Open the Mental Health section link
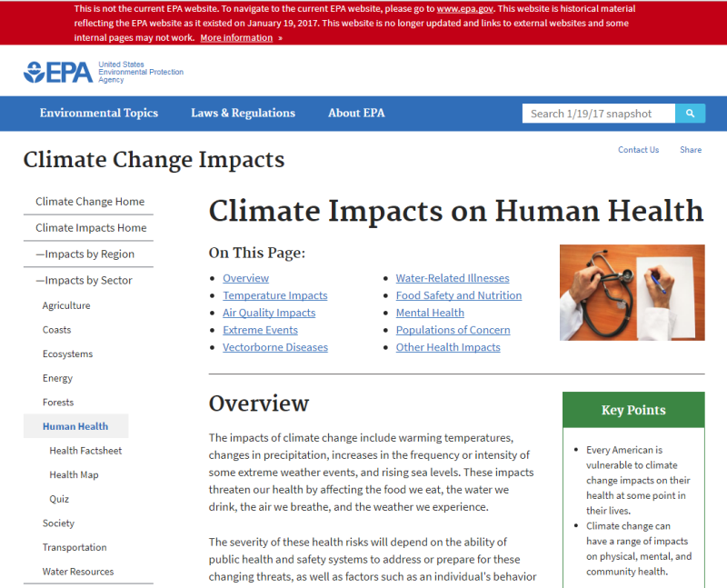This screenshot has height=588, width=727. (x=430, y=312)
